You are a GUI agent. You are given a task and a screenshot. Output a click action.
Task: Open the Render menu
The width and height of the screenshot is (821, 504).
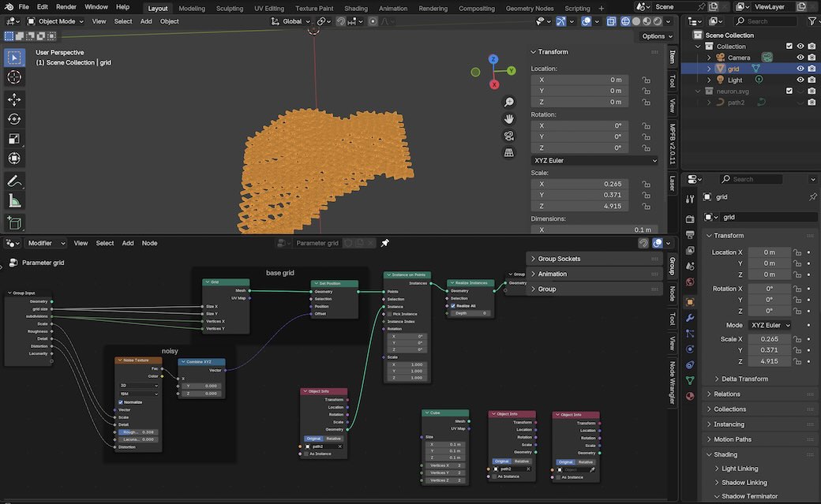click(x=66, y=6)
